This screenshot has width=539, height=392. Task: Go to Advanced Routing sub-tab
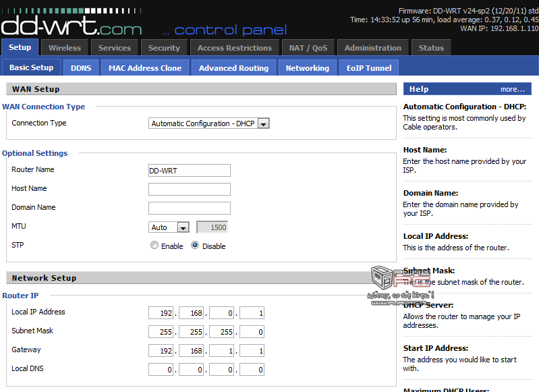[x=233, y=67]
